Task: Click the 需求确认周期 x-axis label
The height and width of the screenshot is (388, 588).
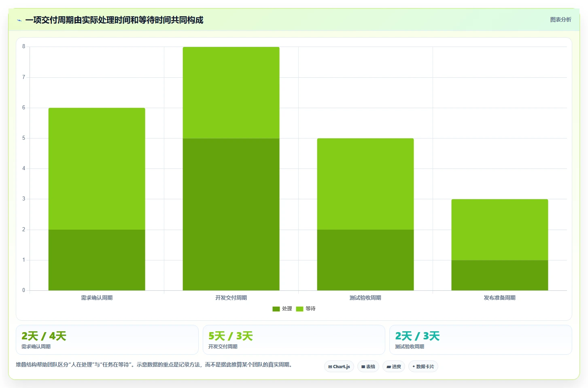Action: 97,298
